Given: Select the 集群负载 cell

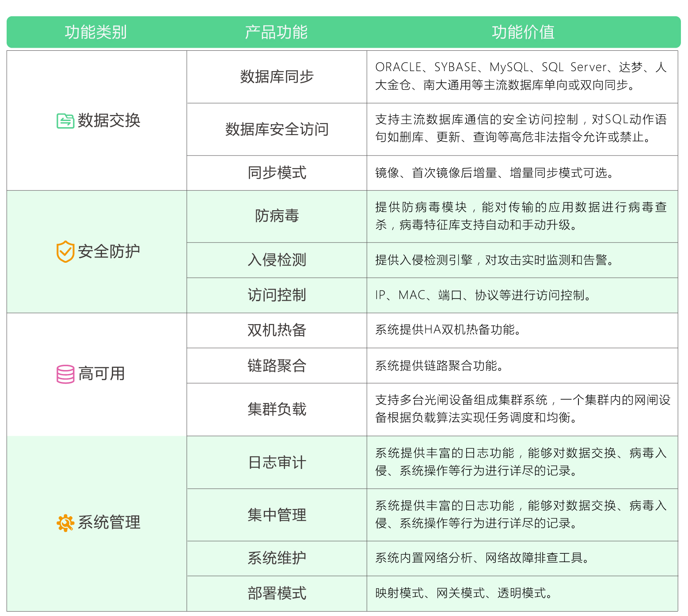Looking at the screenshot, I should pyautogui.click(x=277, y=409).
